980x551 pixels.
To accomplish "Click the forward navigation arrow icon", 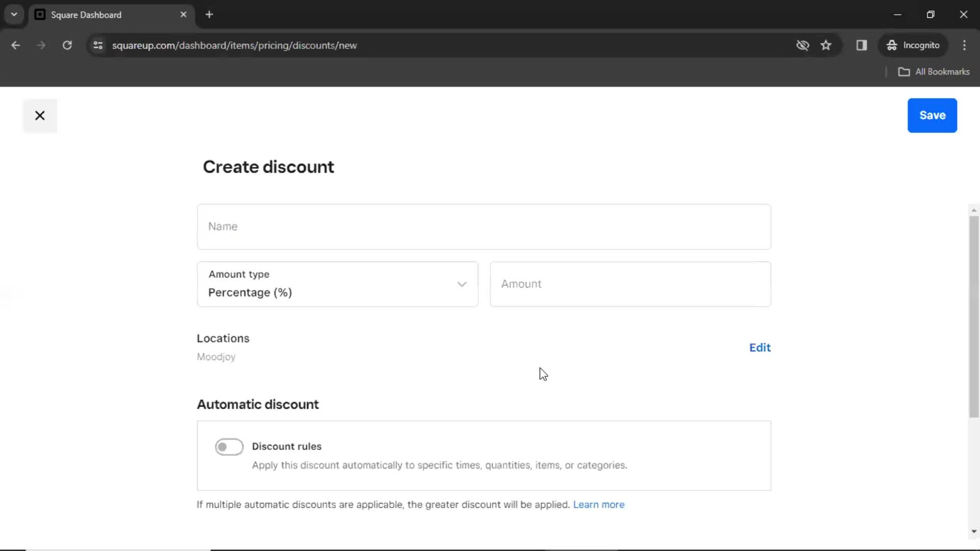I will [x=41, y=45].
